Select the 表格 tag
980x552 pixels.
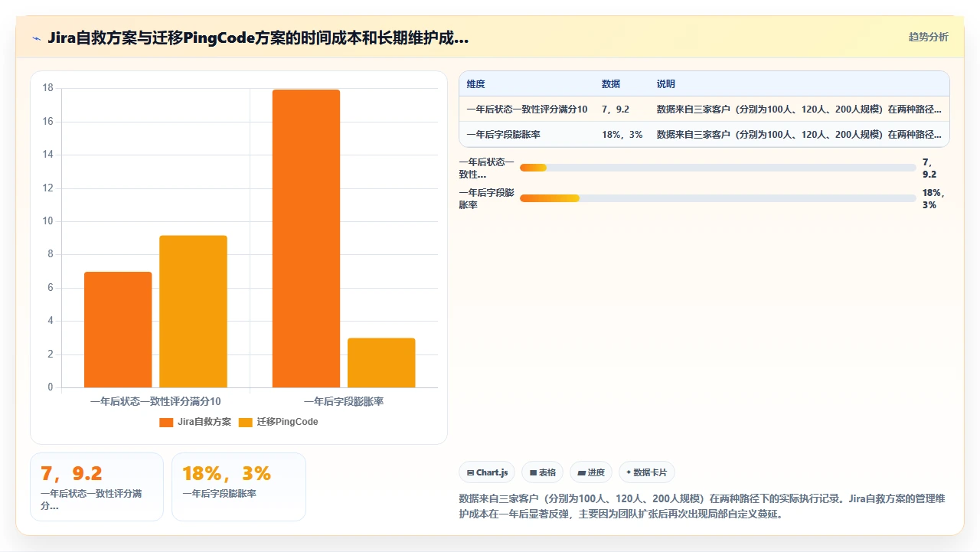(543, 472)
